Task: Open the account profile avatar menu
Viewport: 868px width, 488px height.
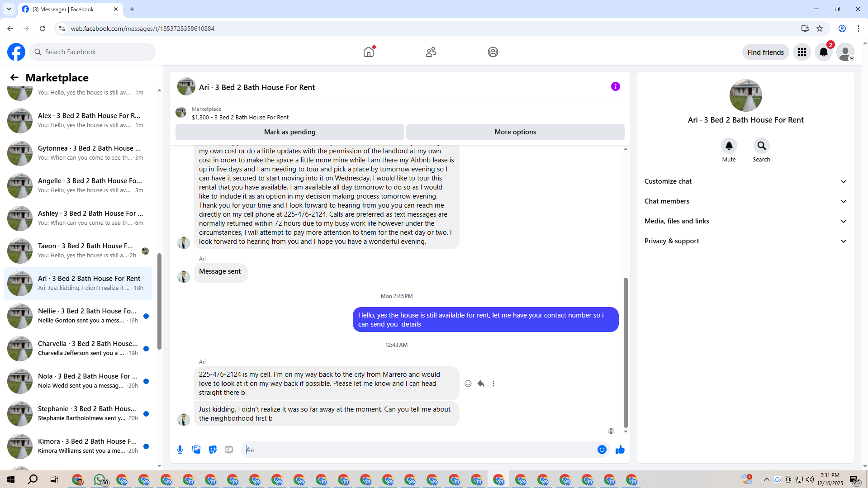Action: coord(845,52)
